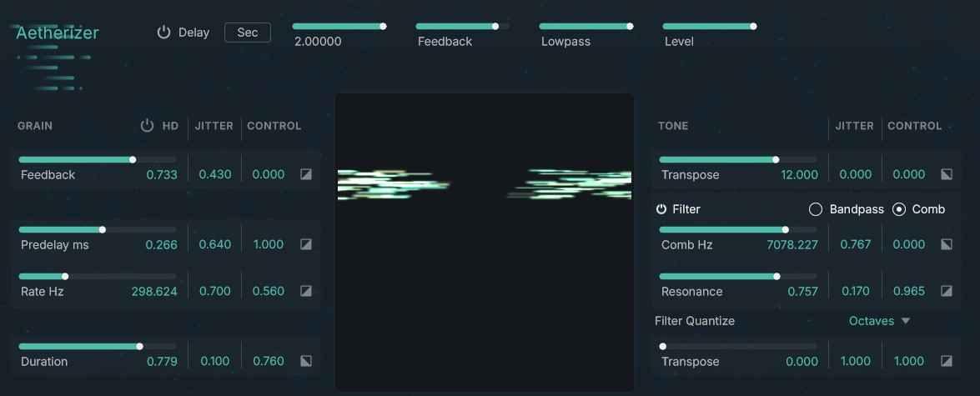
Task: Click the Duration control curve icon
Action: pyautogui.click(x=305, y=361)
